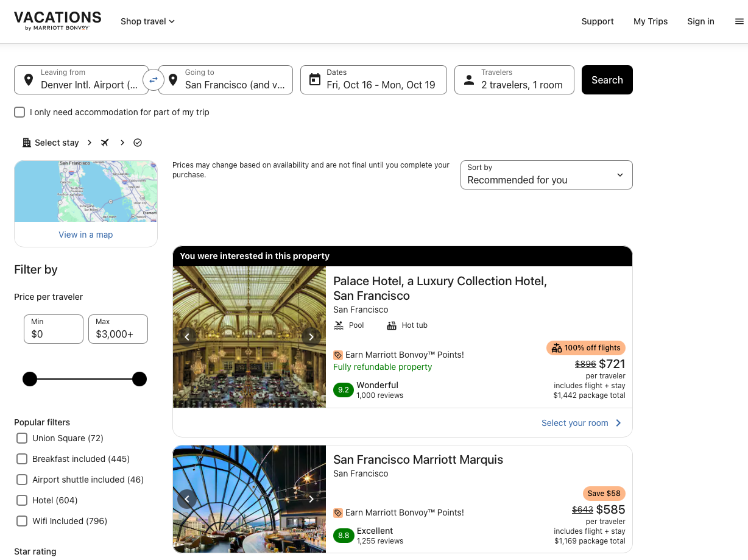Show previous photo of Marriott Marquis
This screenshot has width=748, height=560.
coord(187,499)
